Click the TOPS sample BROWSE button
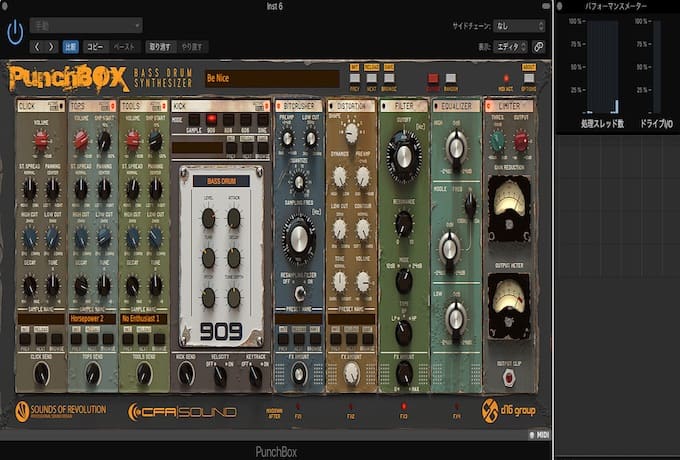Image resolution: width=680 pixels, height=460 pixels. tap(108, 339)
